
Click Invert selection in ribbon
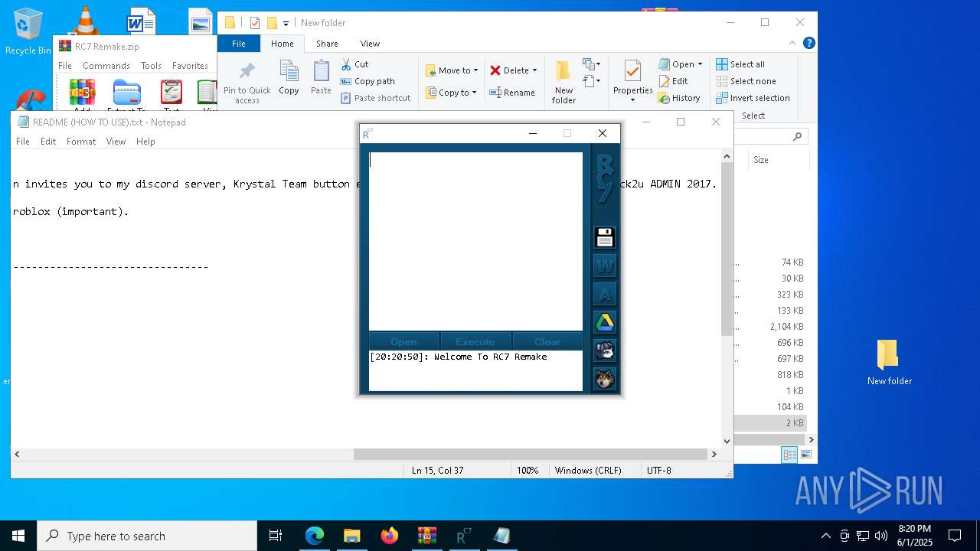[753, 98]
